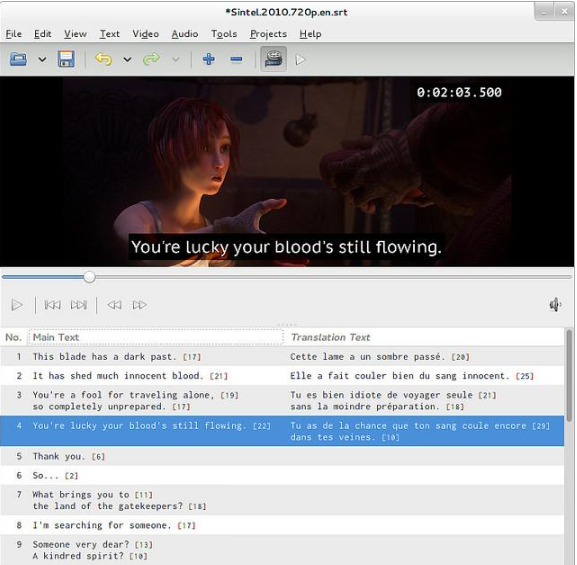Image resolution: width=577 pixels, height=565 pixels.
Task: Remove subtitle with the blue minus icon
Action: (x=236, y=59)
